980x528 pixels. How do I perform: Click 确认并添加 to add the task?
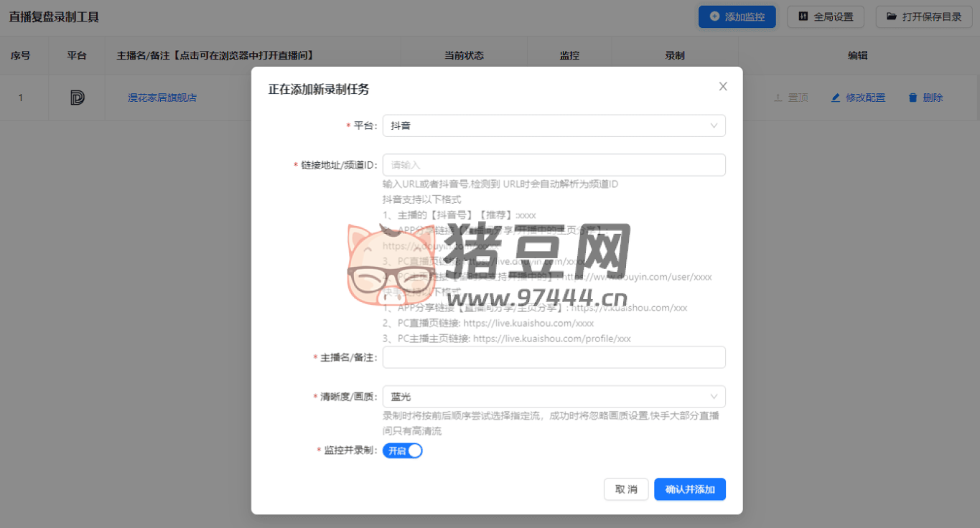690,489
